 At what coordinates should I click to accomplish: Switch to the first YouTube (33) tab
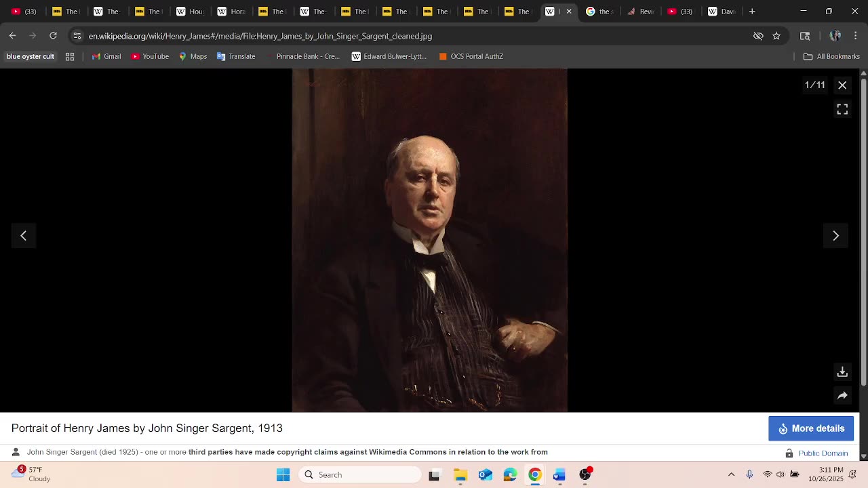pos(24,12)
